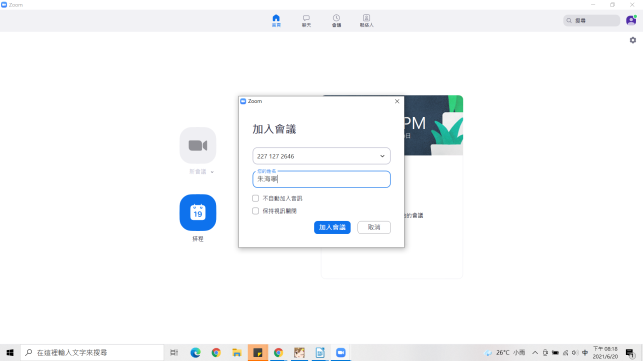Click the blue Join Meeting button
This screenshot has width=643, height=362.
click(332, 227)
